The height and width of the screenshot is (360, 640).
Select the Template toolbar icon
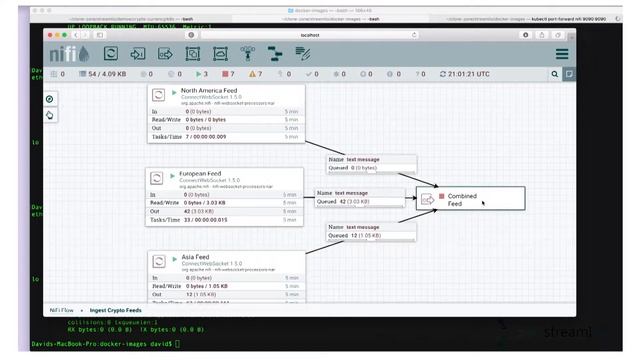(x=275, y=54)
